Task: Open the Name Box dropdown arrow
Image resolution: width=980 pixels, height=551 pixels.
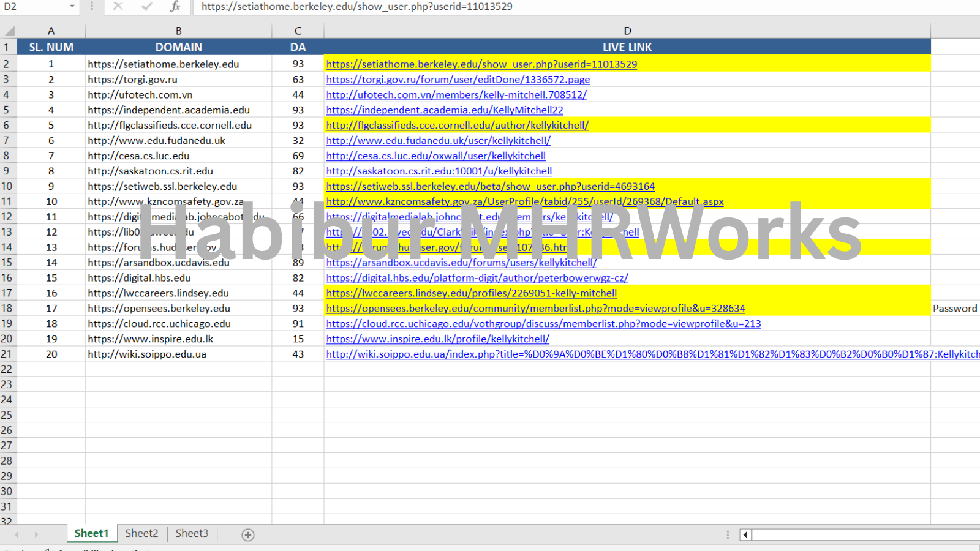Action: [72, 7]
